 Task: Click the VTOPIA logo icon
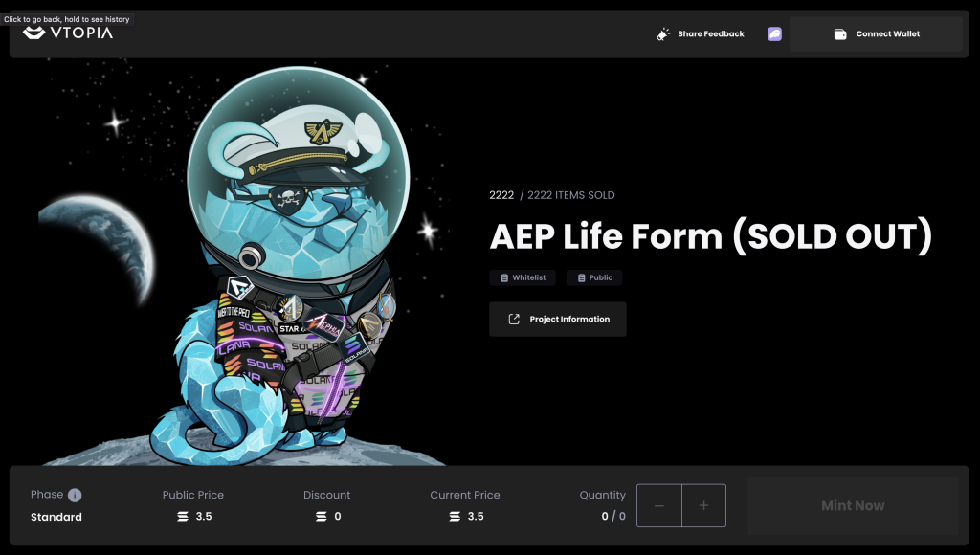click(x=33, y=33)
